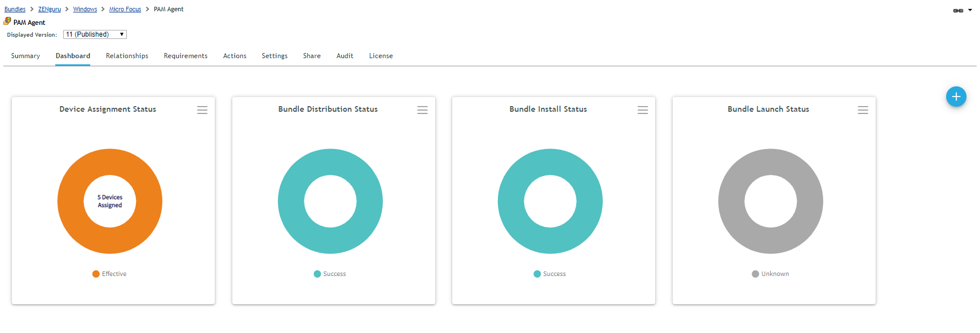Click the Device Assignment Status title
The image size is (980, 333).
pos(108,109)
